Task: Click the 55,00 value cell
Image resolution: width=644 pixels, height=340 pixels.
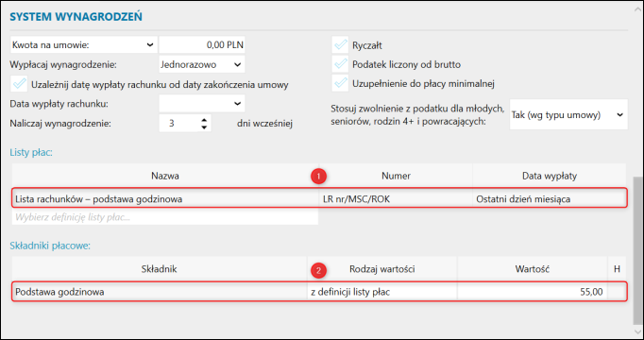Action: click(x=533, y=293)
